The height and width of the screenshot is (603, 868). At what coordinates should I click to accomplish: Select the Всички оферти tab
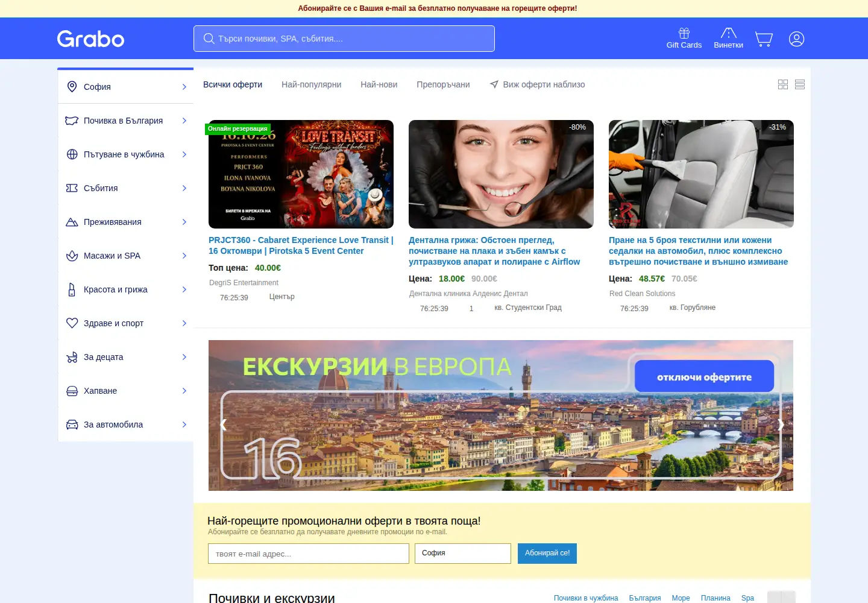233,84
